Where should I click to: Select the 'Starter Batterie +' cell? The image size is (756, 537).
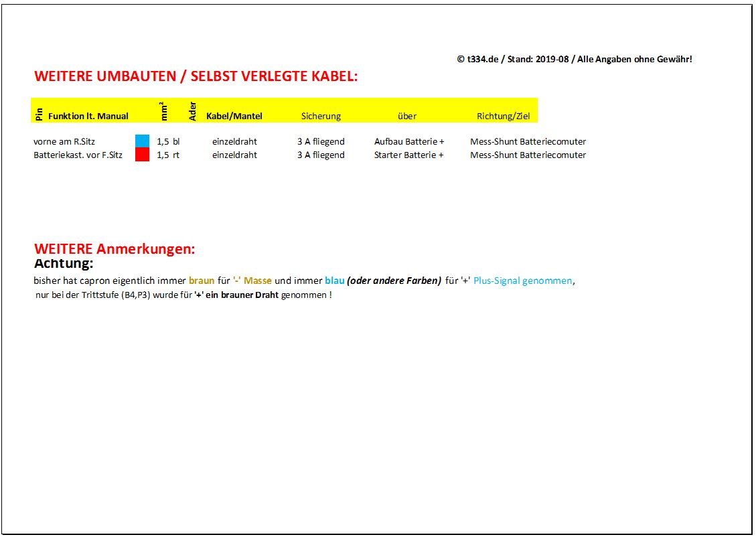[408, 155]
